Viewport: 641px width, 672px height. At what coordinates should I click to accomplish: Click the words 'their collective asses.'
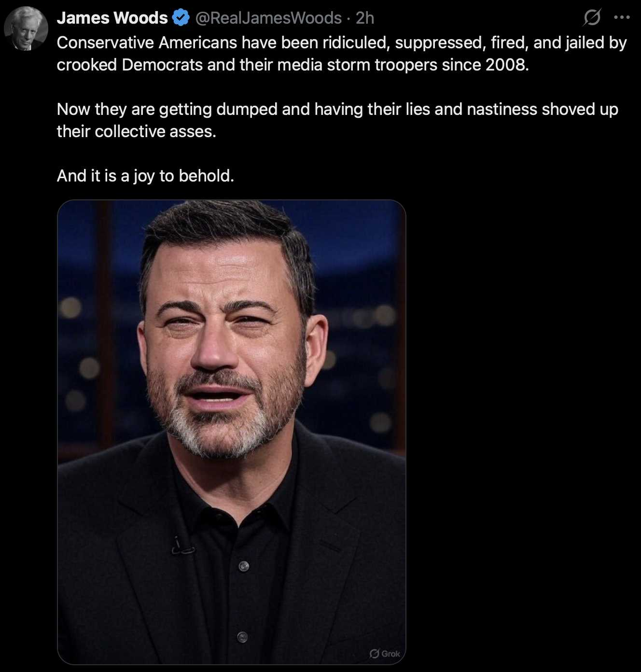(x=137, y=131)
